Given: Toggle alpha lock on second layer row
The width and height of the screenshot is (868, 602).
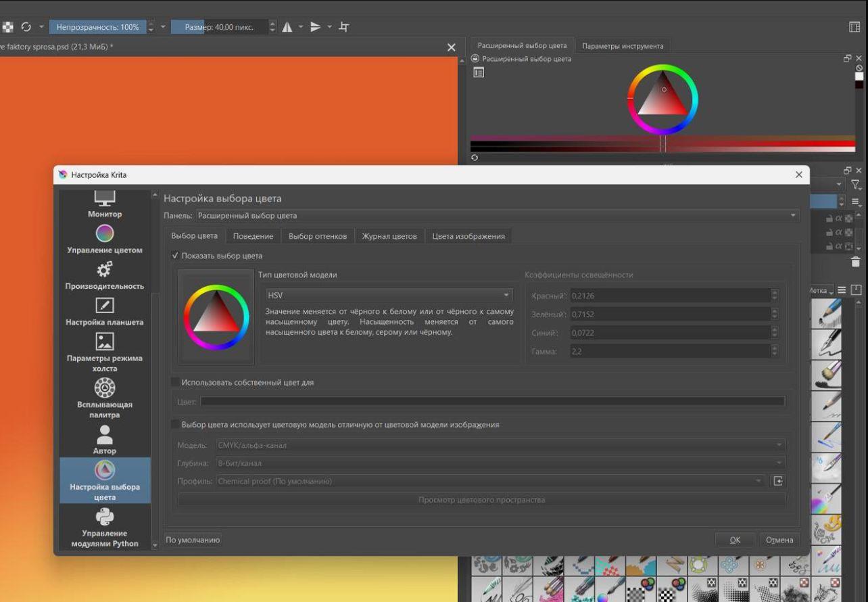Looking at the screenshot, I should coord(848,232).
